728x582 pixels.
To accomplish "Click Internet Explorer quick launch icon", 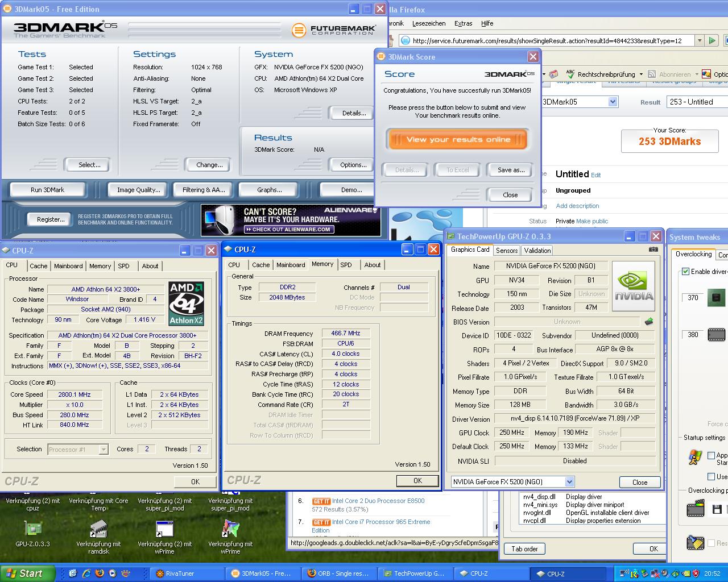I will click(86, 573).
